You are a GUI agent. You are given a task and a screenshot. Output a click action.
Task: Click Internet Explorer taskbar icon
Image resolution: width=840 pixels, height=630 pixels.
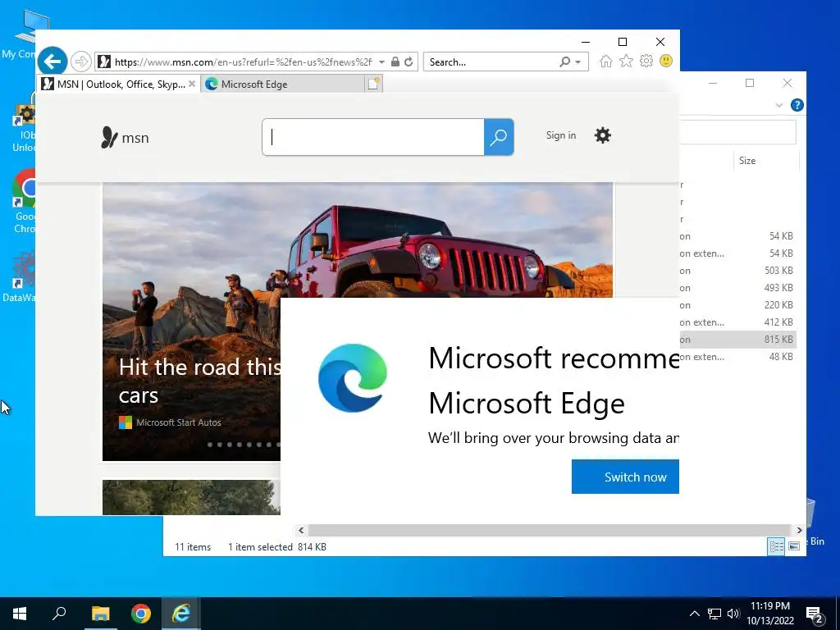tap(181, 614)
